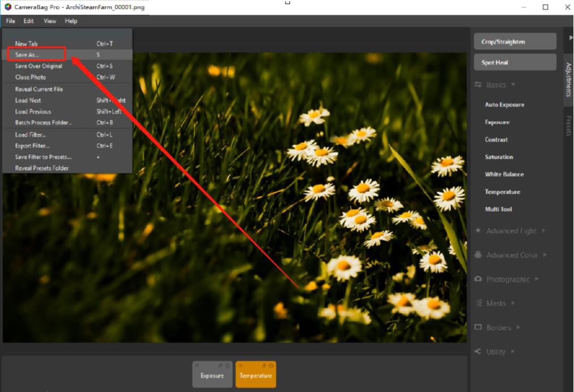This screenshot has width=574, height=392.
Task: Click the Photographic camera icon
Action: tap(478, 279)
